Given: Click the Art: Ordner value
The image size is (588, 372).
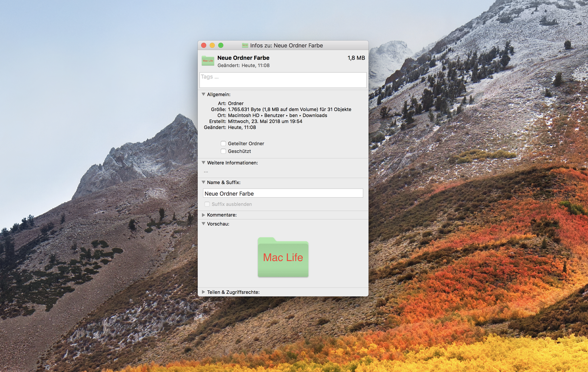Looking at the screenshot, I should tap(236, 103).
